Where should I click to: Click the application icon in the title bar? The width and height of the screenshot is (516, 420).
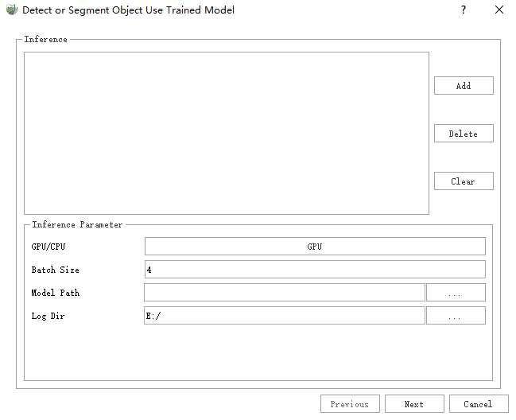pos(11,10)
